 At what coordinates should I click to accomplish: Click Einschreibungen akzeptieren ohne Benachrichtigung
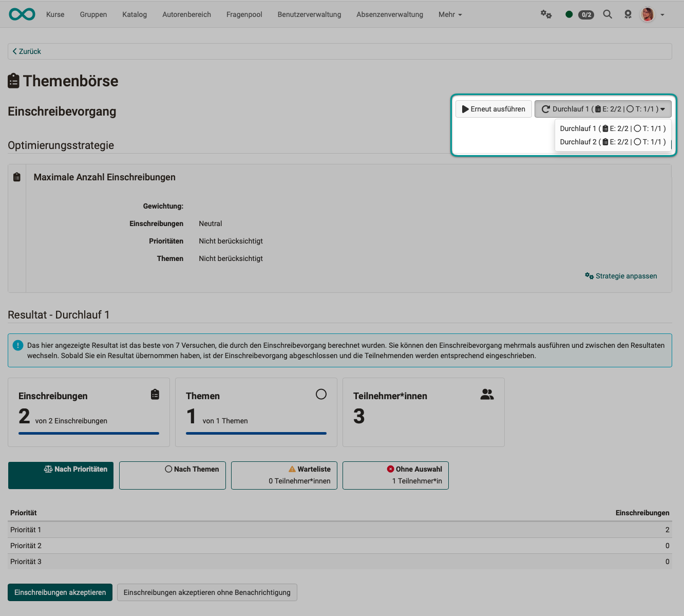coord(207,592)
